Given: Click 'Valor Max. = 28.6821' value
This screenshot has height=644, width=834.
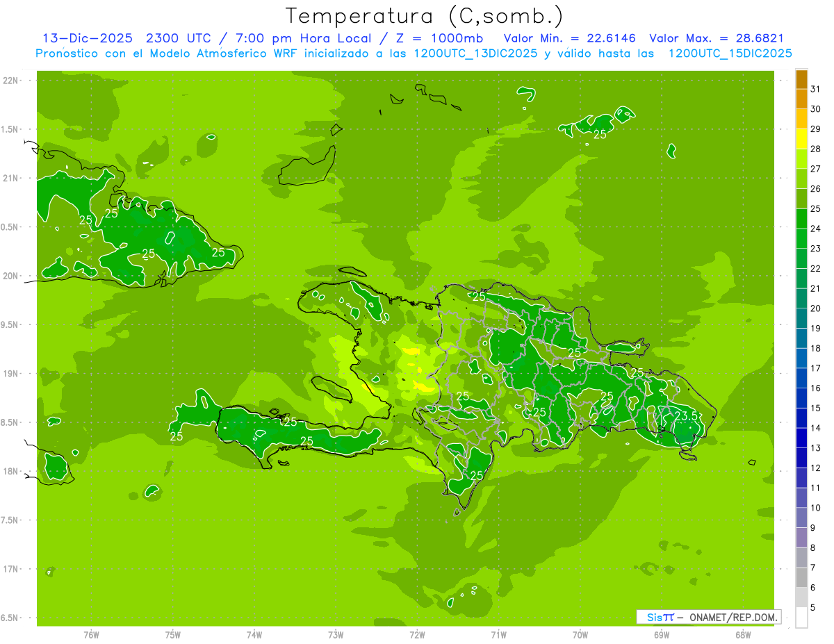Looking at the screenshot, I should (716, 38).
